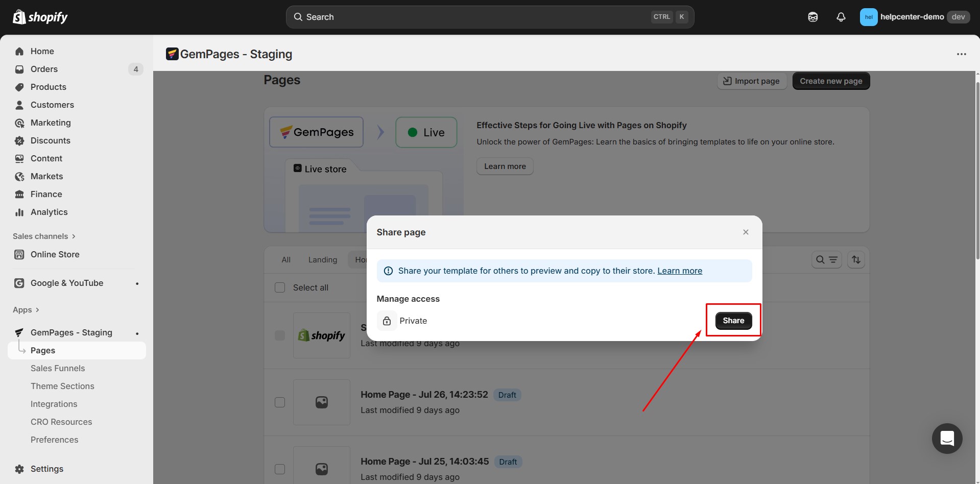The width and height of the screenshot is (980, 484).
Task: Toggle the Select all checkbox
Action: (x=280, y=287)
